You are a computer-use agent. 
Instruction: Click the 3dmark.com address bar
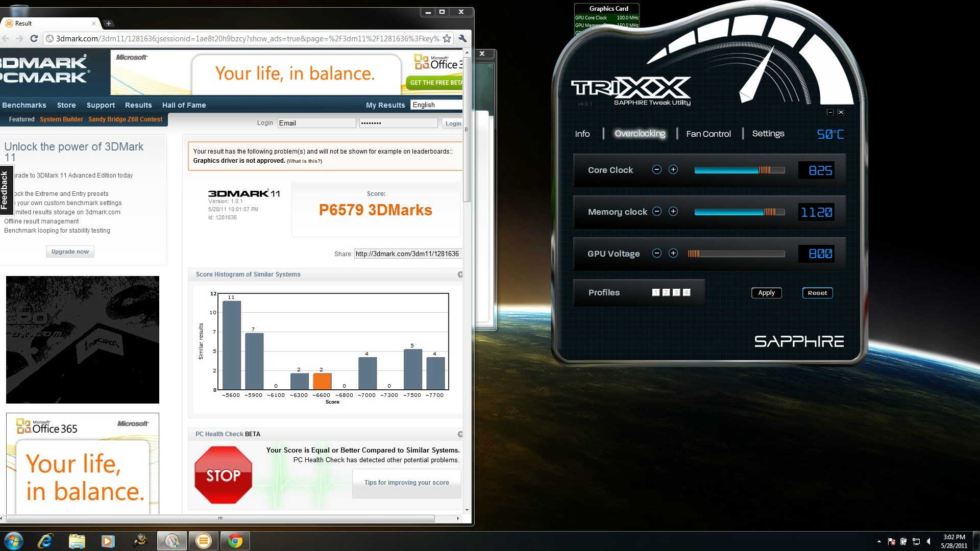click(248, 39)
